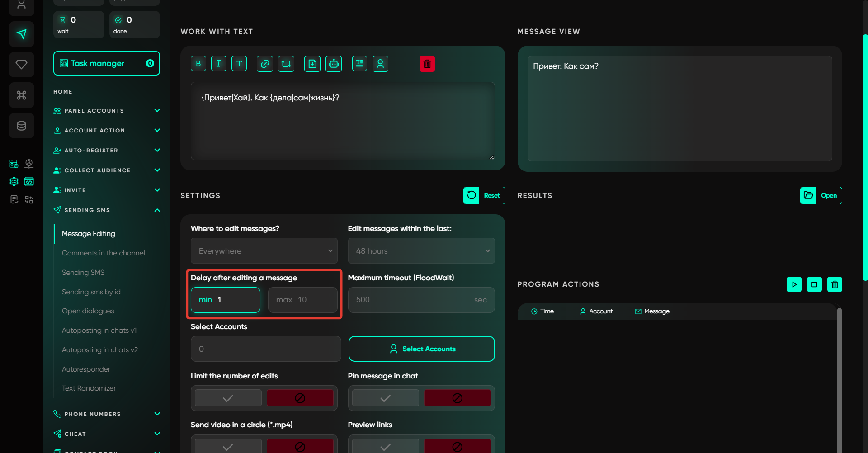Clear program actions with the trash icon
The image size is (868, 453).
tap(835, 284)
